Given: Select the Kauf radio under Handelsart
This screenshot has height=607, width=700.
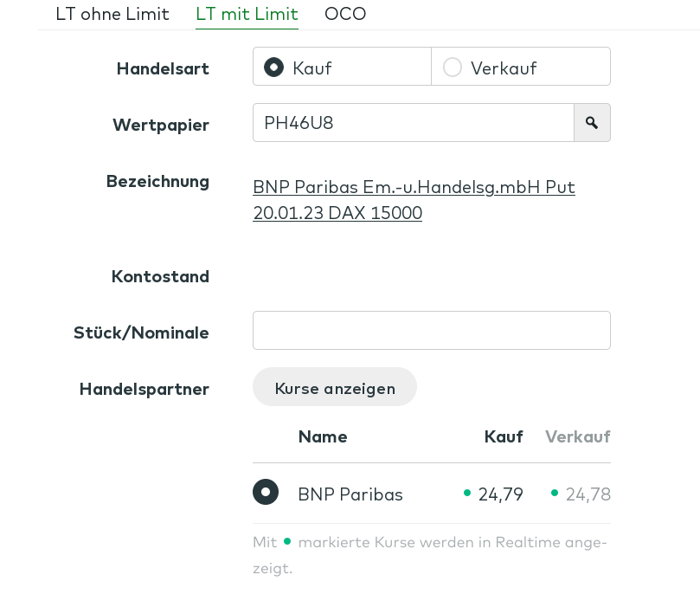Looking at the screenshot, I should (274, 68).
